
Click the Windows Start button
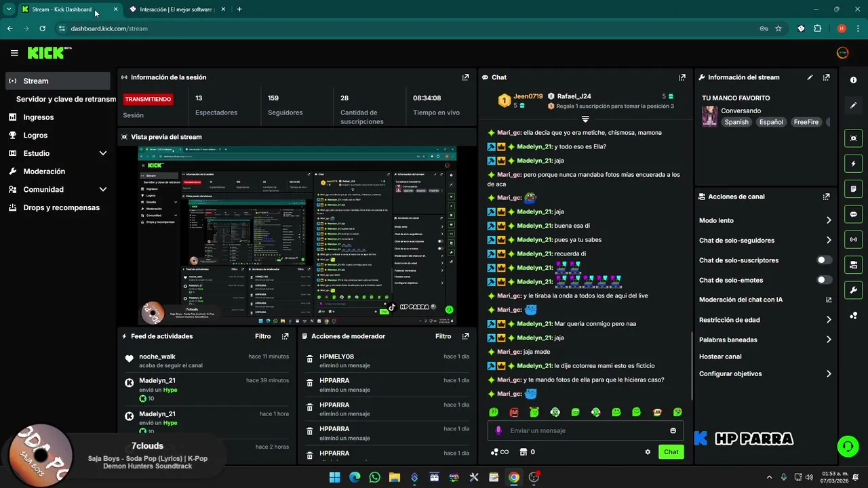334,477
